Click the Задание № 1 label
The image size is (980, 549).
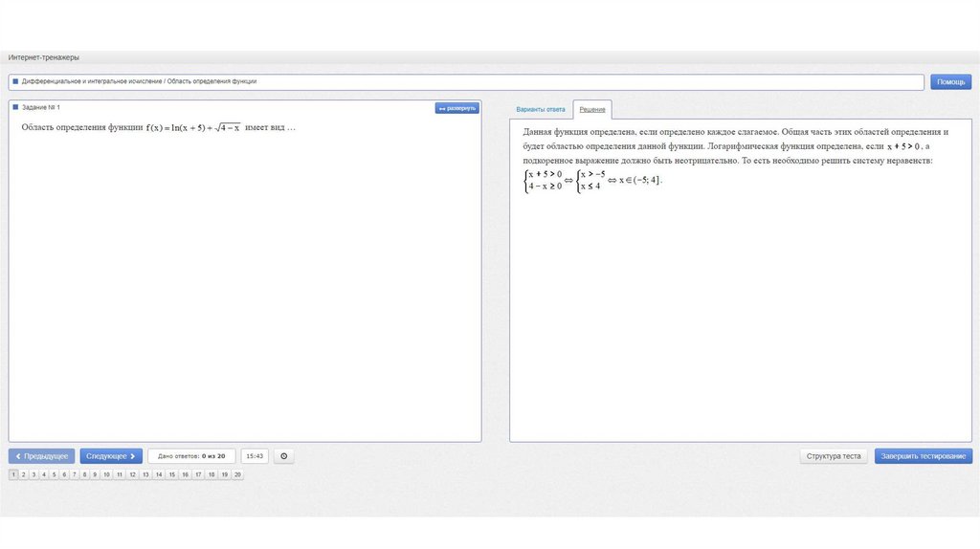[x=40, y=107]
